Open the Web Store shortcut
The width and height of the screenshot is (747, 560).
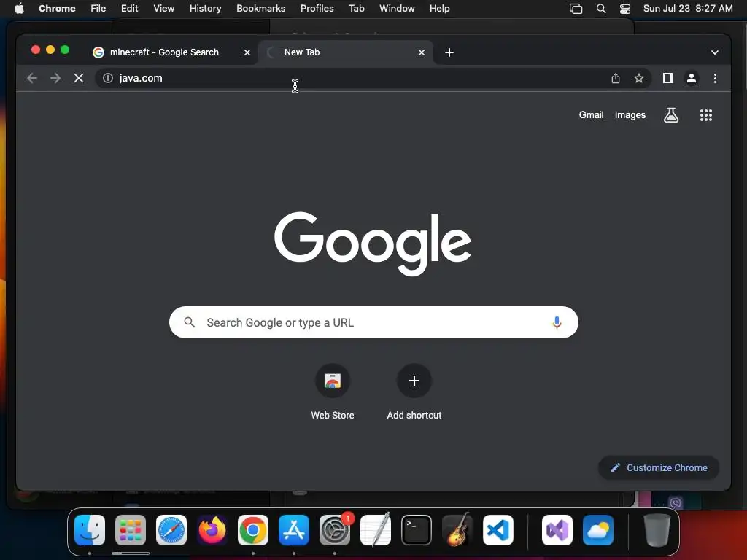[x=333, y=393]
